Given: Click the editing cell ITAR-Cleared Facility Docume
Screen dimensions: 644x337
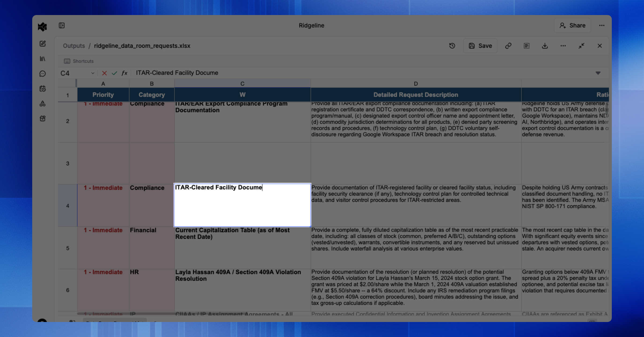Looking at the screenshot, I should click(242, 205).
